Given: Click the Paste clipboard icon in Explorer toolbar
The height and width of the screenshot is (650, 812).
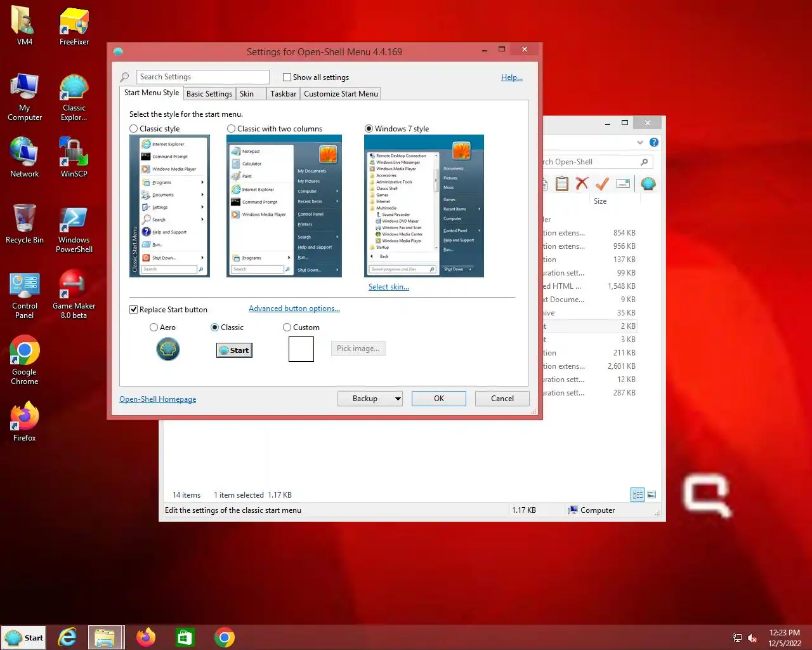Looking at the screenshot, I should point(561,183).
